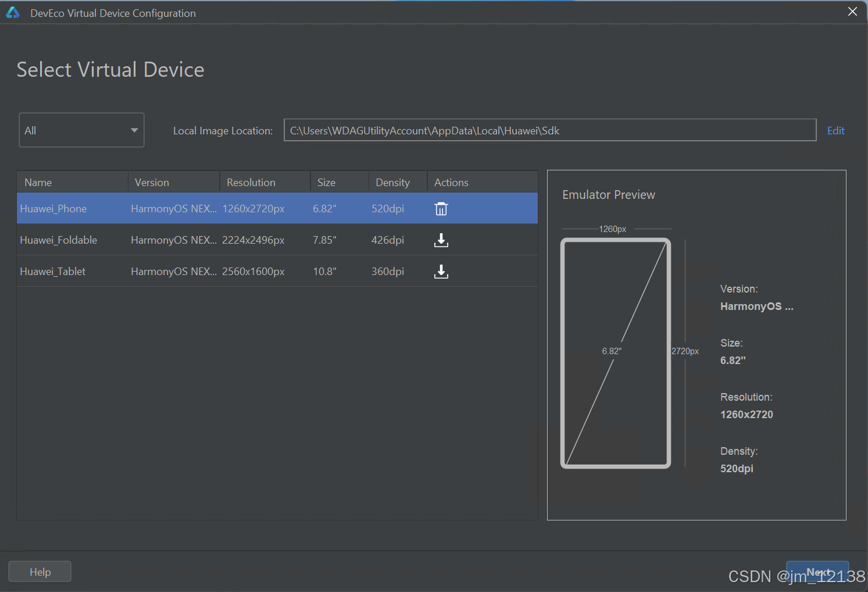Click the 426dpi density cell
The width and height of the screenshot is (868, 592).
tap(388, 240)
